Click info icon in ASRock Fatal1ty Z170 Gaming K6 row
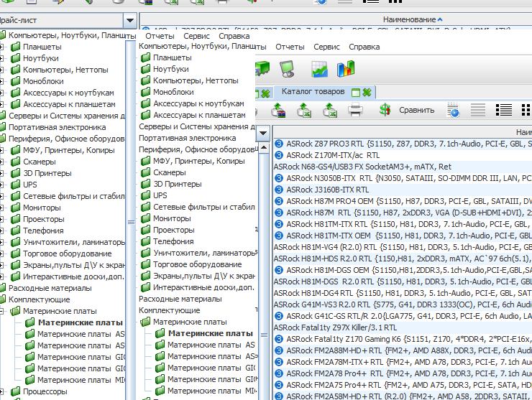 [278, 339]
